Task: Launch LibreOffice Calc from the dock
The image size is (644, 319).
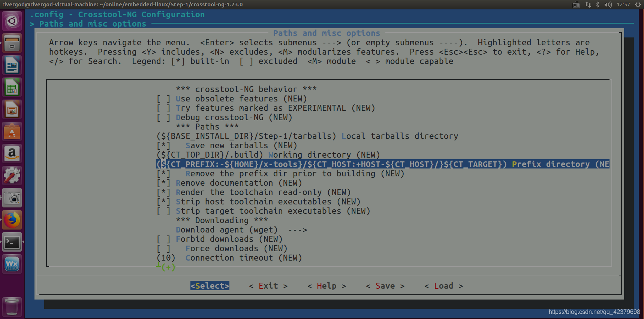Action: (x=12, y=88)
